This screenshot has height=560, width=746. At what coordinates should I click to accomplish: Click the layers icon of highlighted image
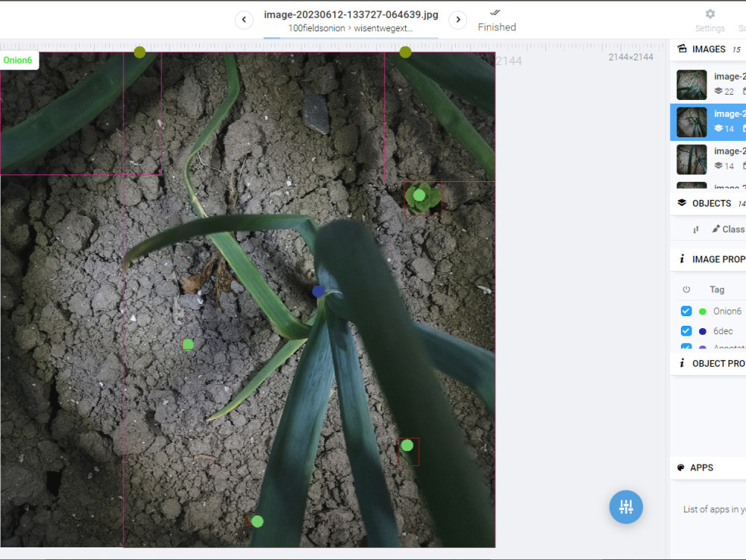click(x=718, y=128)
